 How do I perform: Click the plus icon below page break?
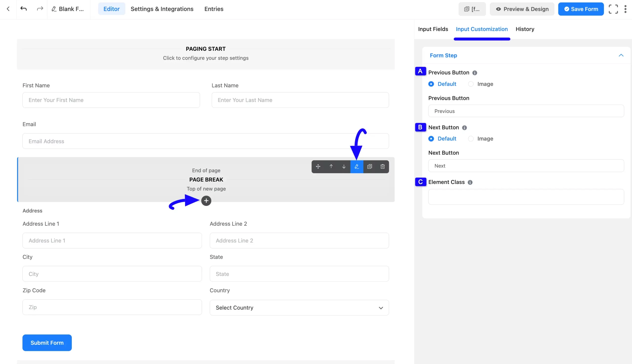pos(206,201)
